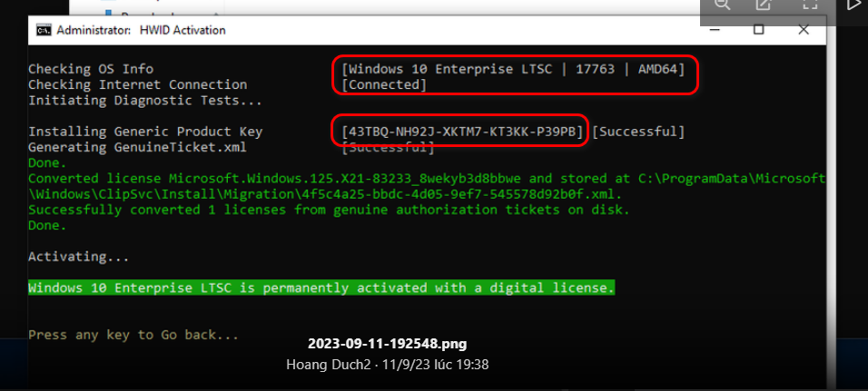
Task: Click the zoom out magnifier icon
Action: pos(722,5)
